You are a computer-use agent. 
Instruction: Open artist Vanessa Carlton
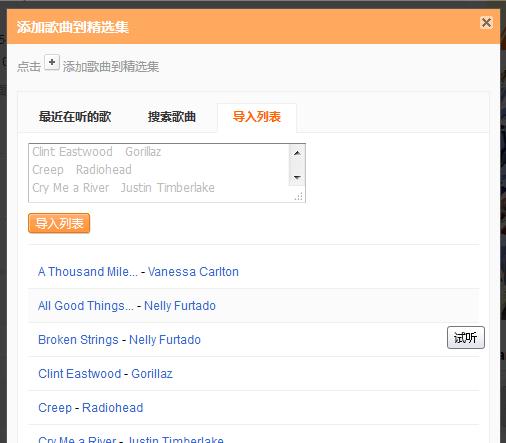[193, 272]
